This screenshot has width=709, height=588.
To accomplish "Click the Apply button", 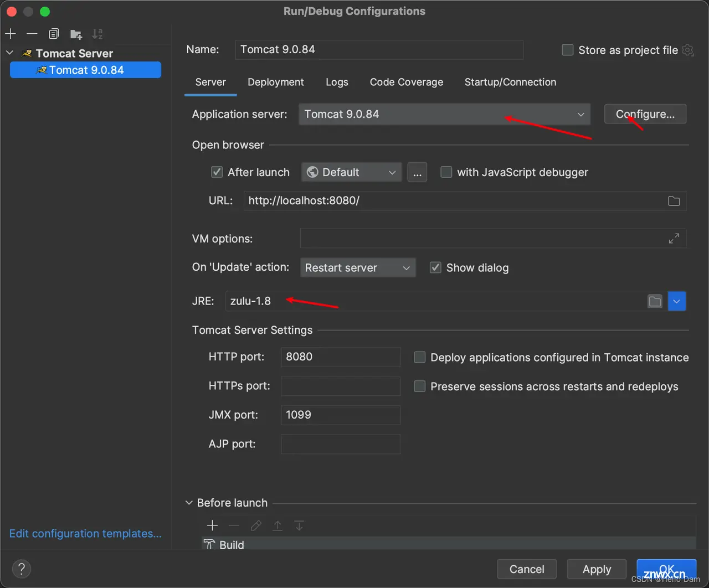I will coord(597,569).
